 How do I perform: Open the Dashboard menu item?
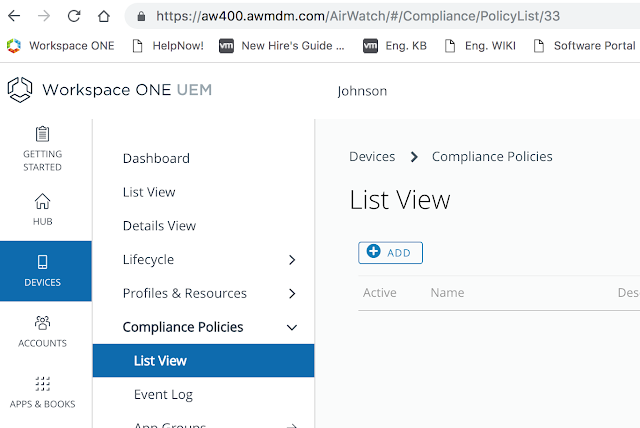click(x=156, y=158)
